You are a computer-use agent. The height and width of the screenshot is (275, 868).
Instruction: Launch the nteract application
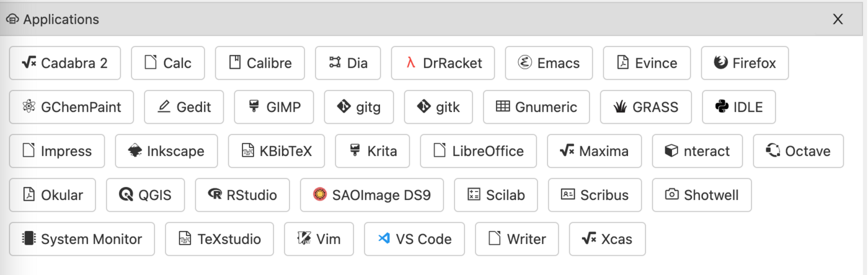tap(697, 151)
